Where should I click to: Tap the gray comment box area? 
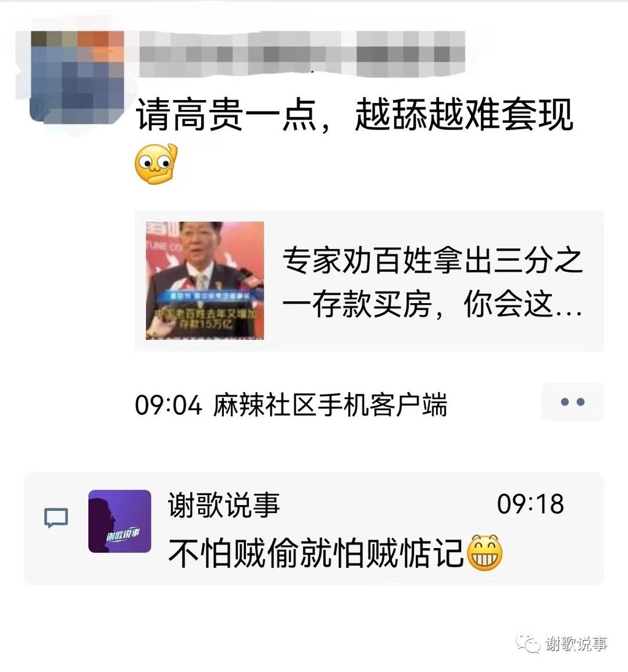click(314, 529)
